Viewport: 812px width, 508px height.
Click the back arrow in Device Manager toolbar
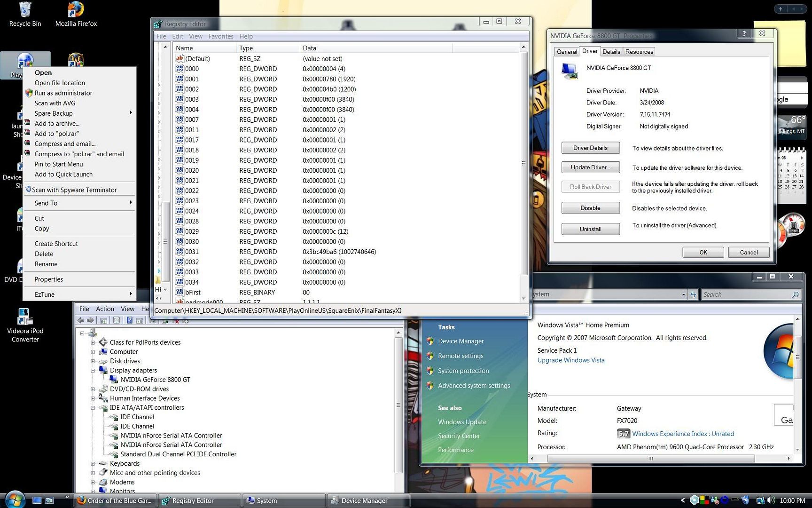[x=81, y=320]
